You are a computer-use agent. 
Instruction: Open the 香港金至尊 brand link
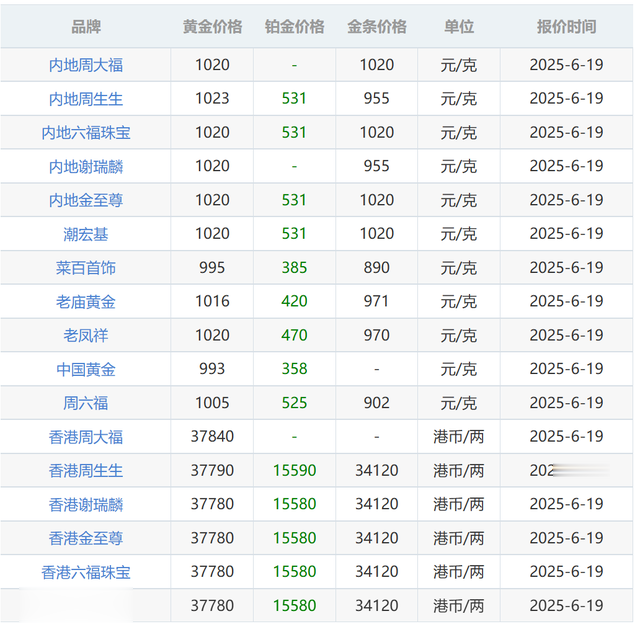click(x=86, y=538)
